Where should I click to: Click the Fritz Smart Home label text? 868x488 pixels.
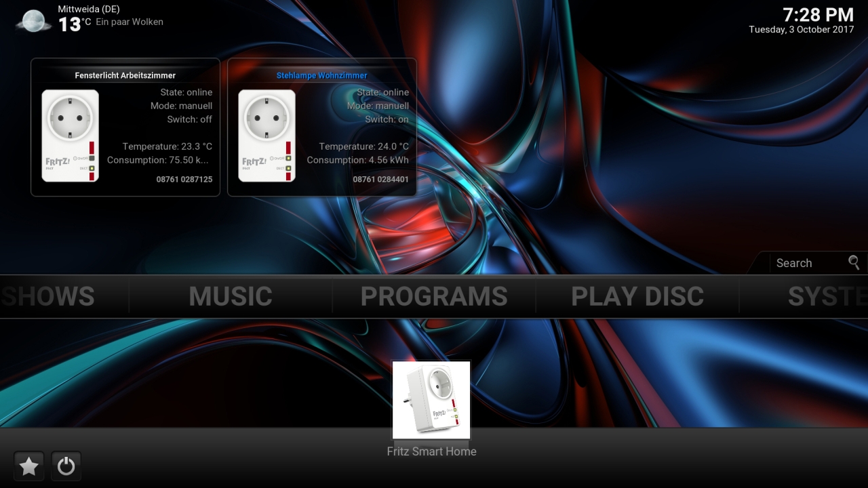click(x=431, y=451)
